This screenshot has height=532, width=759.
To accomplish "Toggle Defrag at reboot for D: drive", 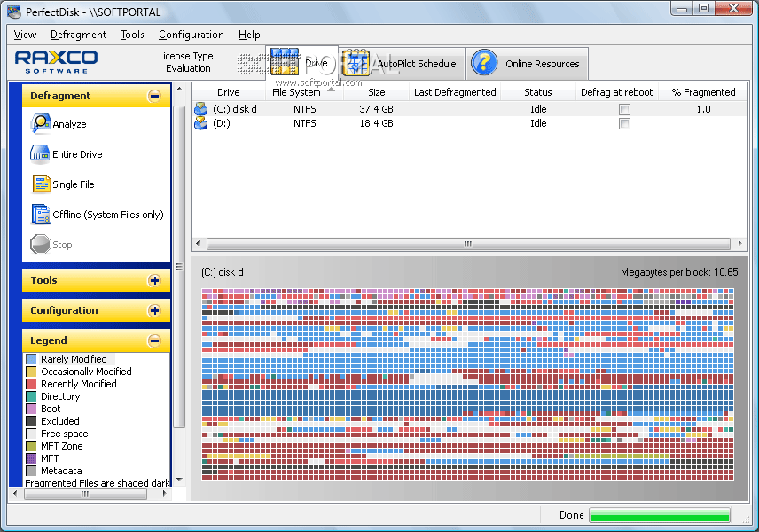I will pos(624,123).
